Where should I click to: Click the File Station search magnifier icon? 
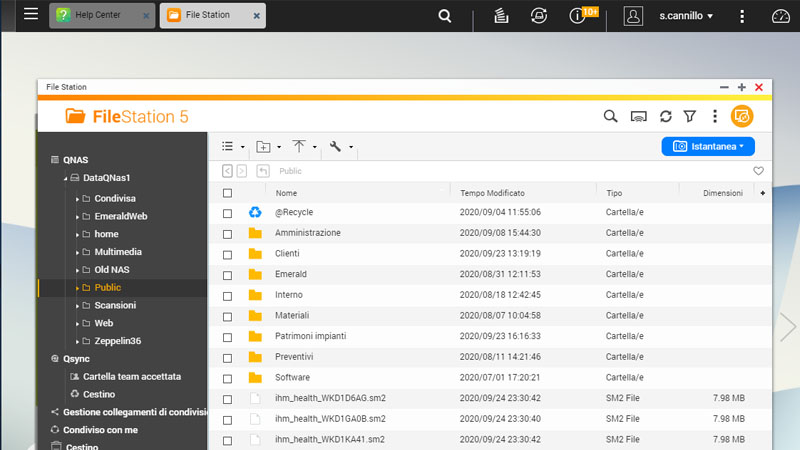click(610, 117)
